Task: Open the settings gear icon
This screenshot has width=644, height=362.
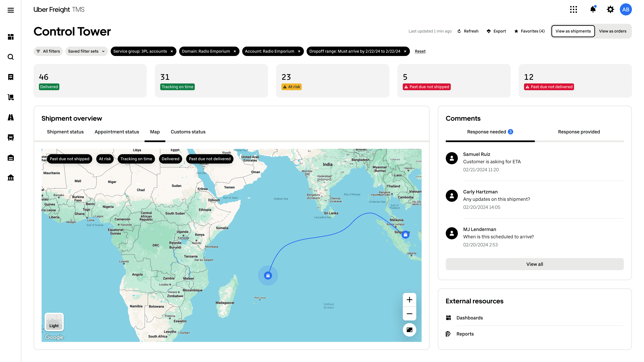Action: click(610, 10)
